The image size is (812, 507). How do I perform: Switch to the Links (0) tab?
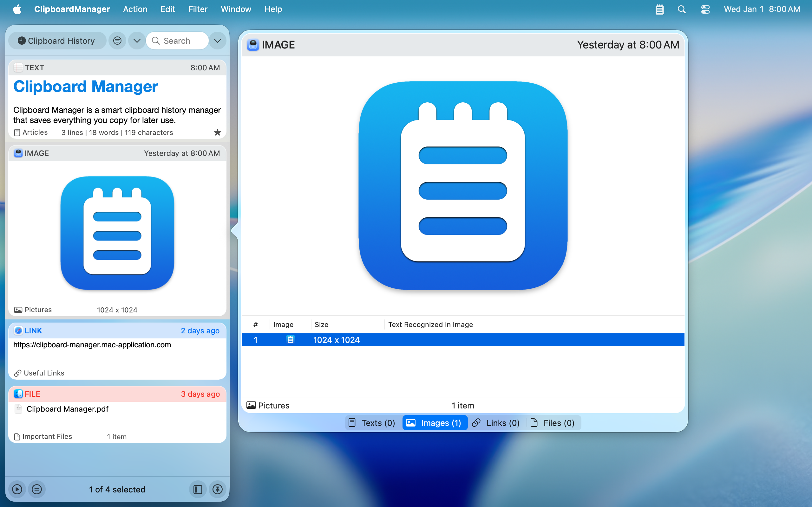tap(496, 423)
